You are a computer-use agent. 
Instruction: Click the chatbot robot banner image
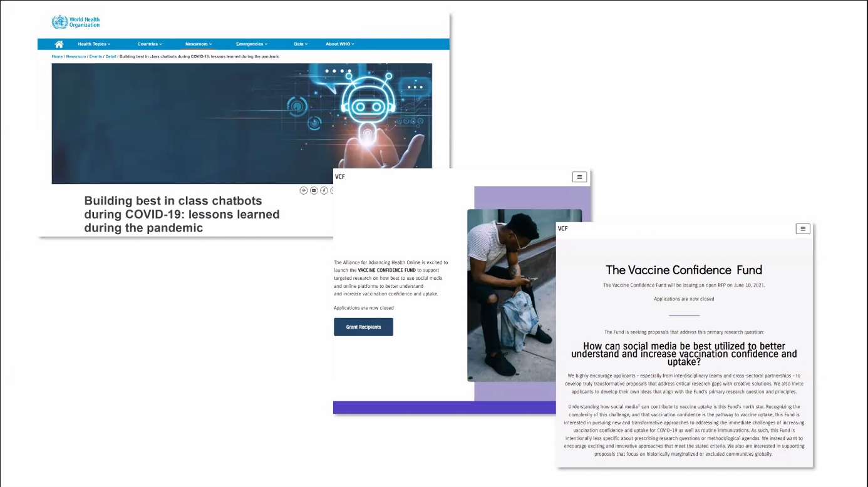pos(242,123)
